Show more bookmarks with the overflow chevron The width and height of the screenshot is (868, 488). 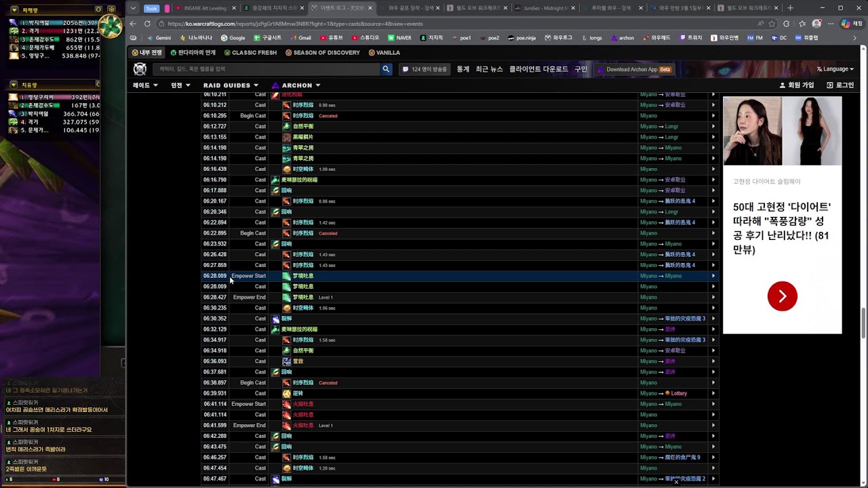point(854,38)
